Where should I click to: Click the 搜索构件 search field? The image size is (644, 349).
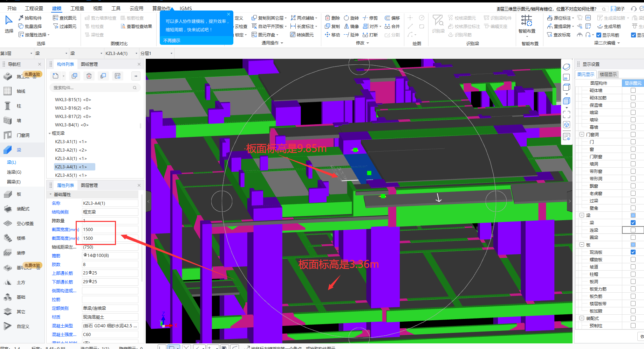click(x=95, y=88)
